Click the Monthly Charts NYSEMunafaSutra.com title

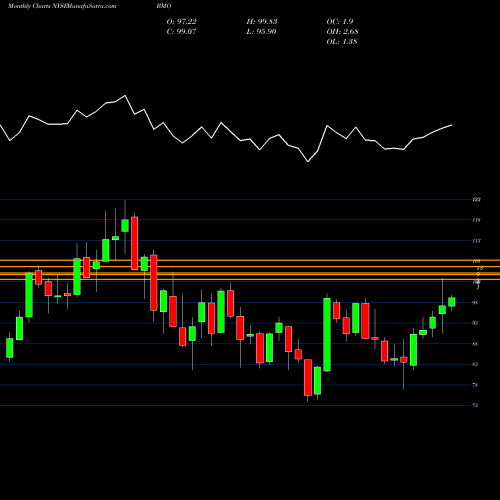pyautogui.click(x=62, y=6)
